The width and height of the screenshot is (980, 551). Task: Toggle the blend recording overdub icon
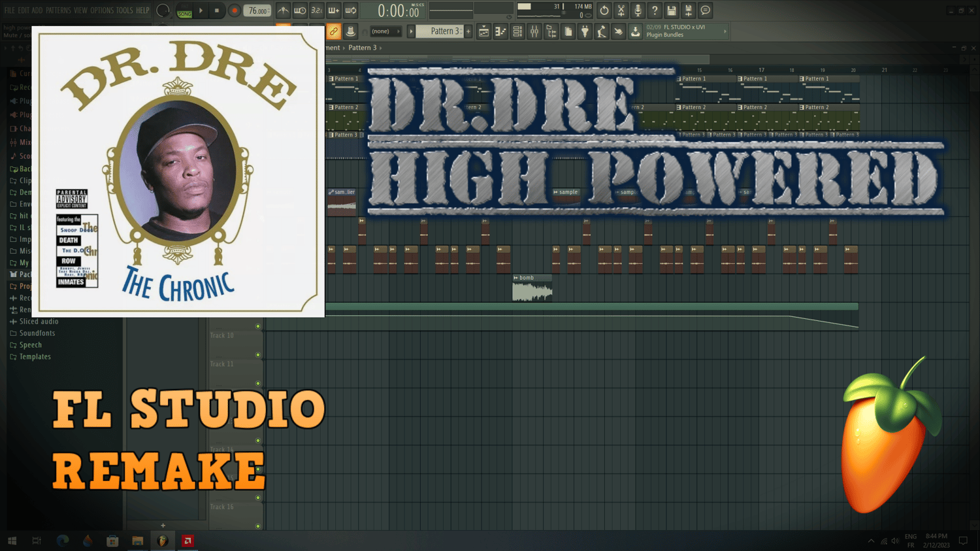pyautogui.click(x=334, y=10)
